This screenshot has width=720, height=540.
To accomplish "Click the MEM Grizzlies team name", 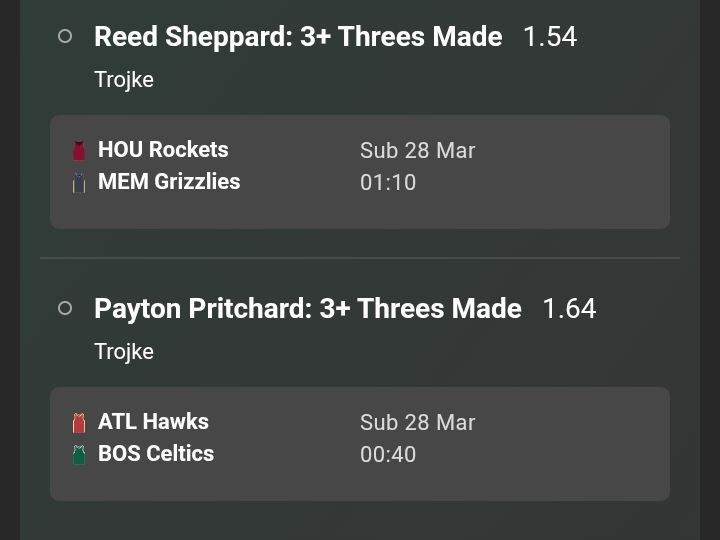I will [169, 182].
